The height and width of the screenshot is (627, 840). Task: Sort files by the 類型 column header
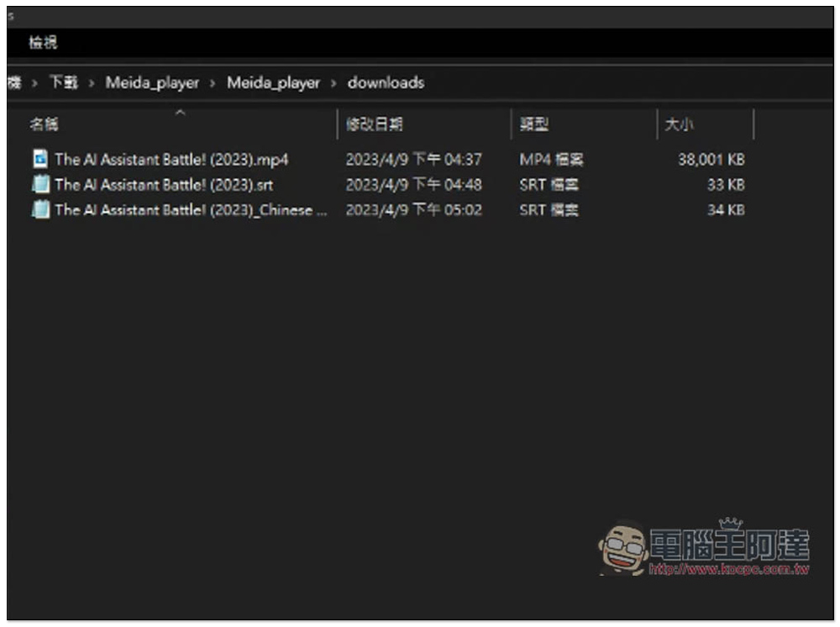pos(534,124)
